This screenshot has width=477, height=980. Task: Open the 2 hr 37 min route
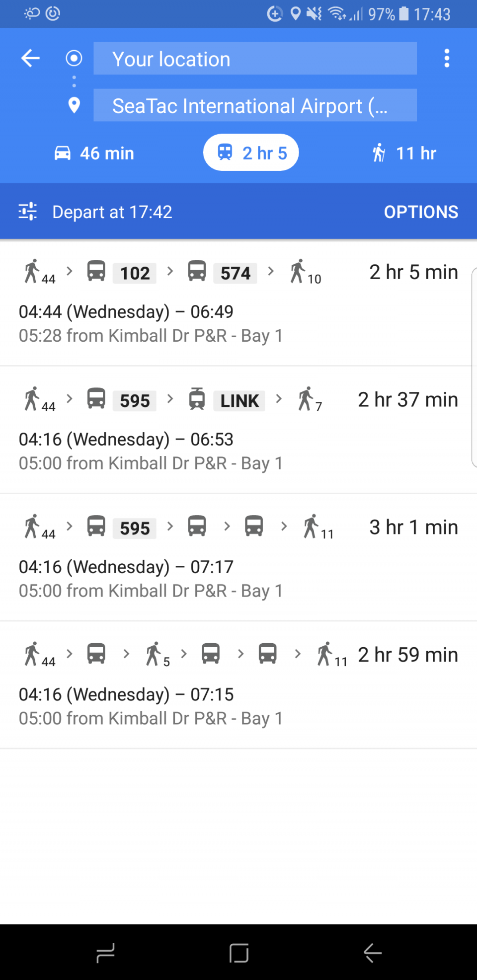[x=238, y=430]
